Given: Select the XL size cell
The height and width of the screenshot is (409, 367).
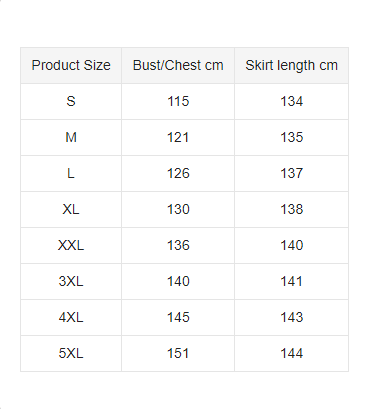Looking at the screenshot, I should (71, 209).
